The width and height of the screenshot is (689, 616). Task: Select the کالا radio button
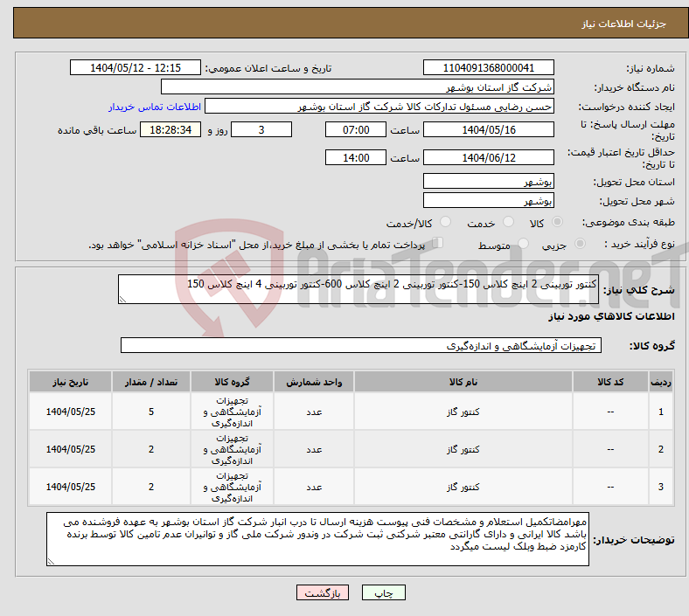pyautogui.click(x=557, y=222)
